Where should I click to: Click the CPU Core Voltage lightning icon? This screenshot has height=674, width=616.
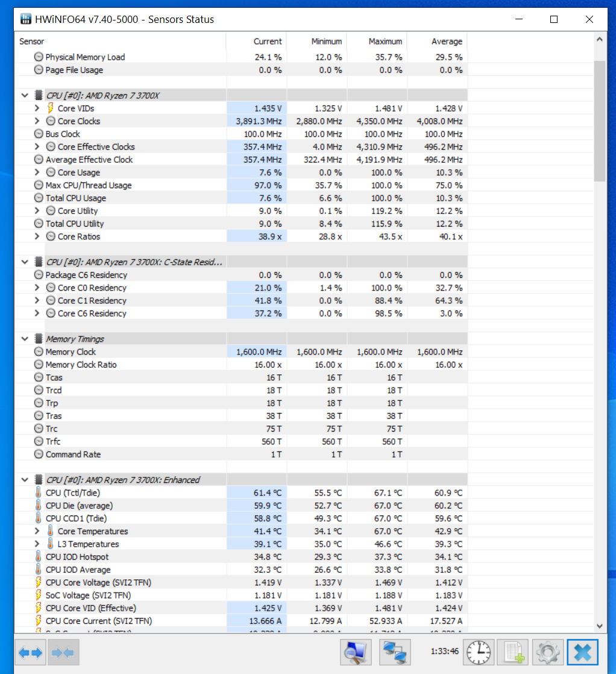click(x=38, y=582)
